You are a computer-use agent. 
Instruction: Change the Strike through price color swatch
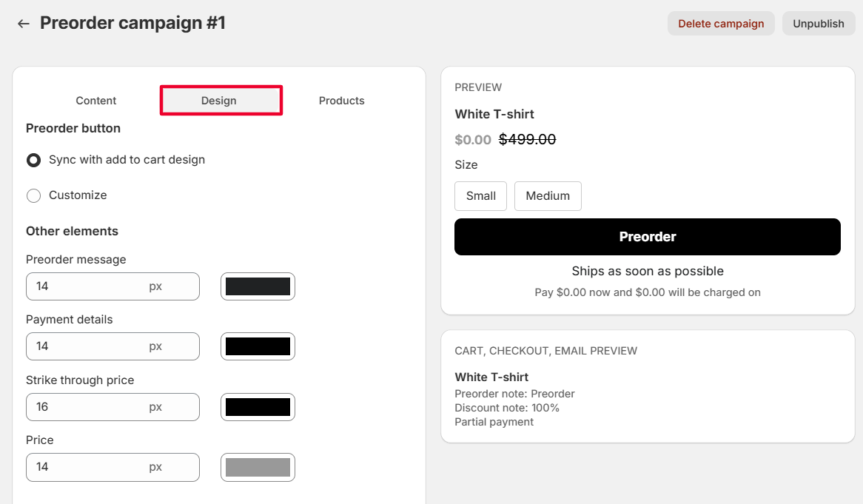[258, 407]
